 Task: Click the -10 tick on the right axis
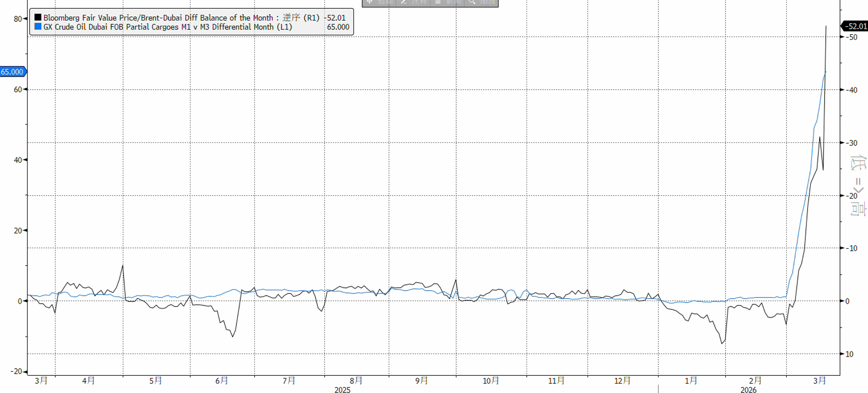coord(852,248)
